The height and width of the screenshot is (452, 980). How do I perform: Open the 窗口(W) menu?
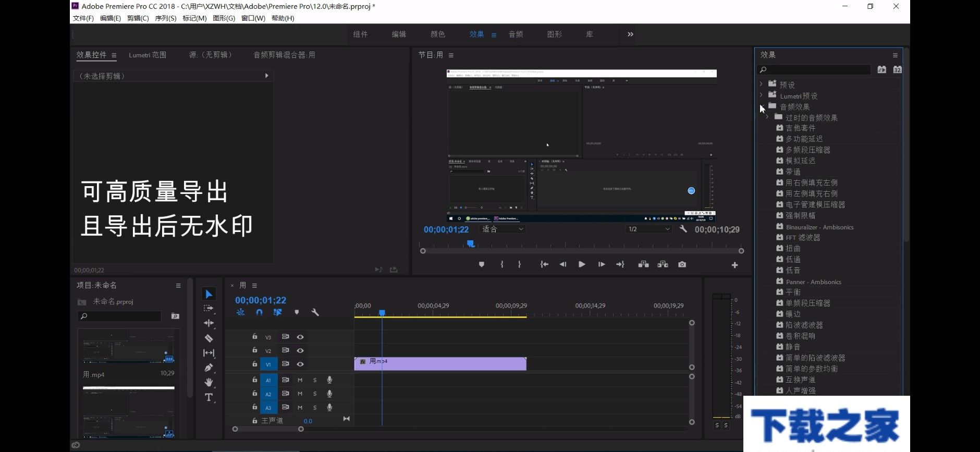coord(253,18)
